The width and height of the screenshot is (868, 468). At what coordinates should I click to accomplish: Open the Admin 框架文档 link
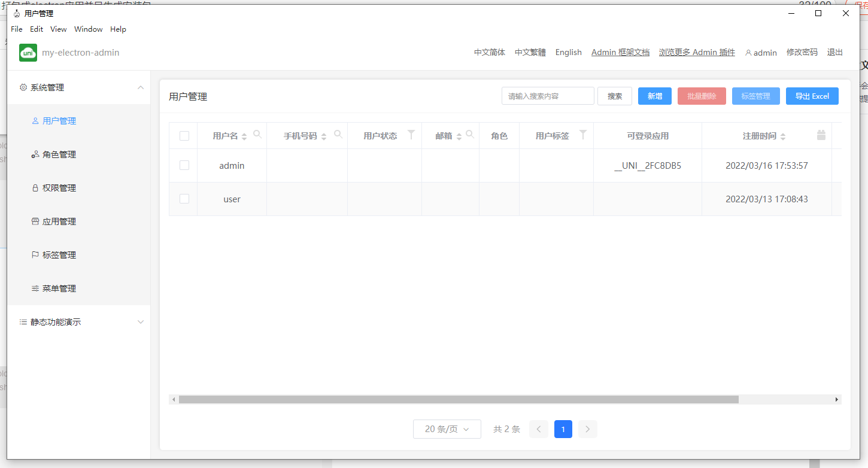click(x=620, y=52)
